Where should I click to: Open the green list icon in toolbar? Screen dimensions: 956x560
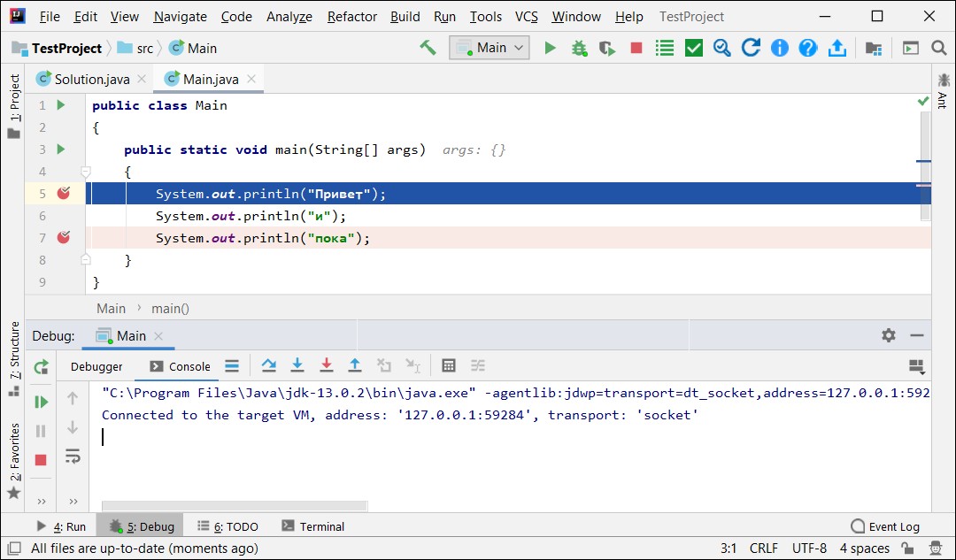click(665, 48)
